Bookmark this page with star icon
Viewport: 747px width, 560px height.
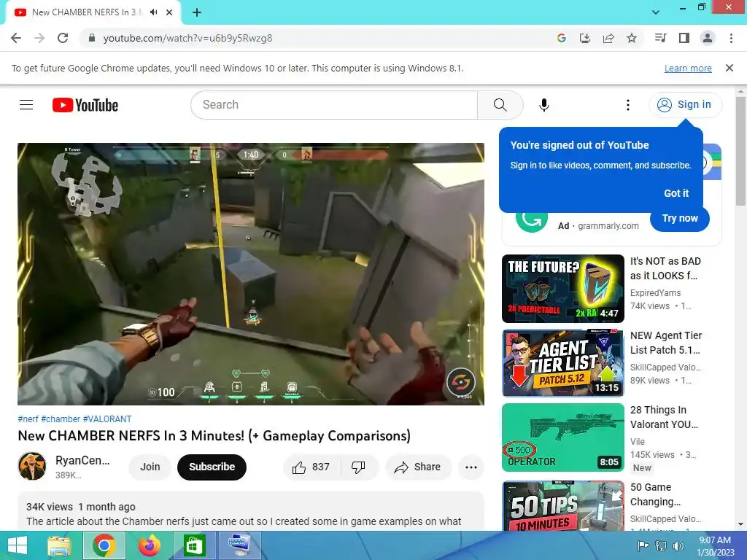click(x=631, y=38)
